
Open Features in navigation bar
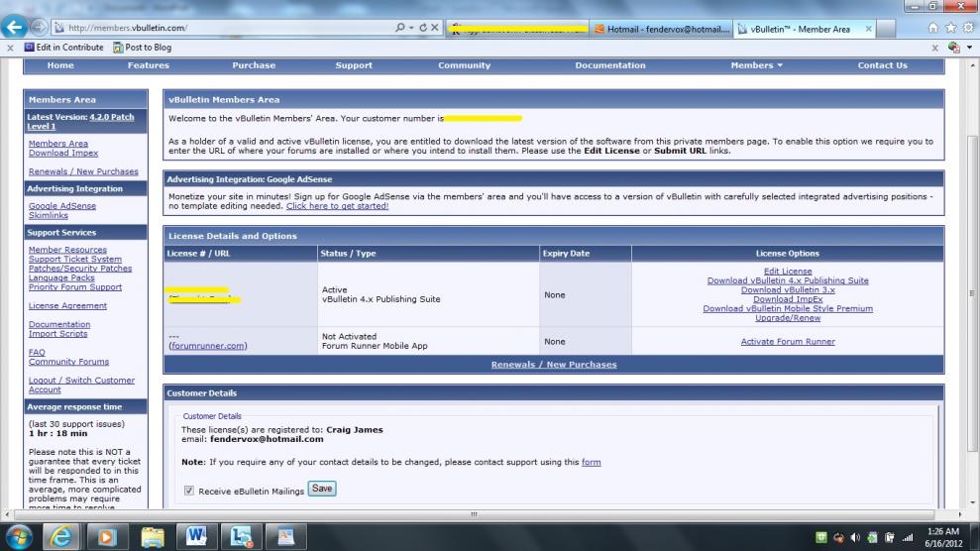148,65
